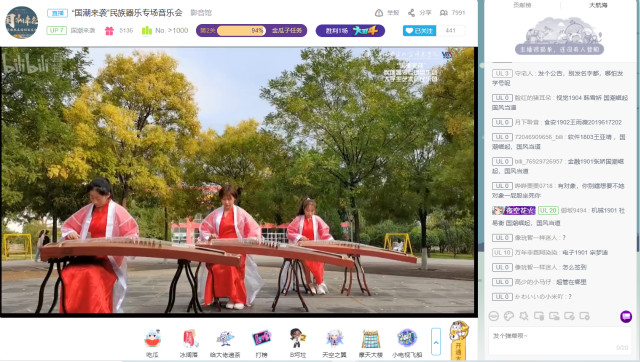640x362 pixels.
Task: Open the 金瓜子任务 task label
Action: [x=287, y=31]
